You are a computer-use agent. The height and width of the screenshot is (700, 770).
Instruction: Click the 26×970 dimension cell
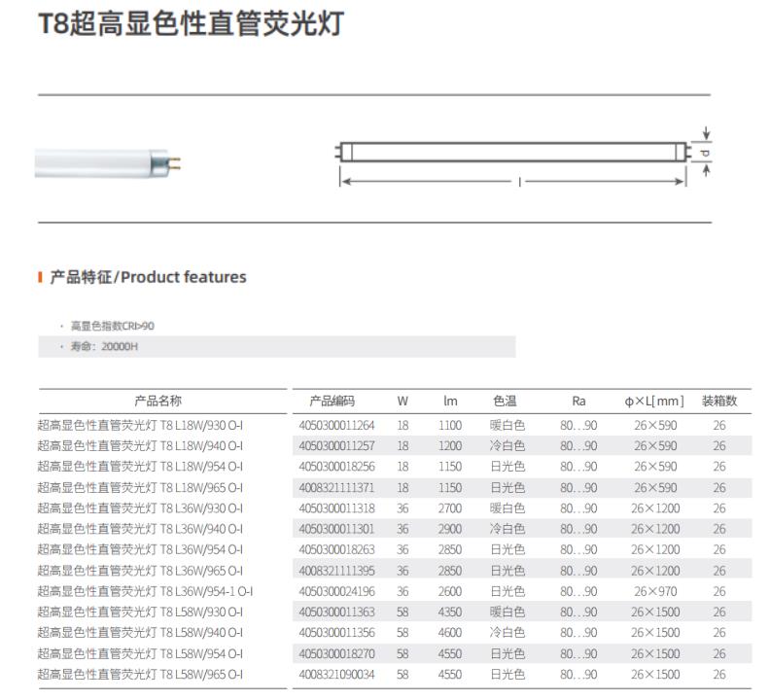(655, 591)
